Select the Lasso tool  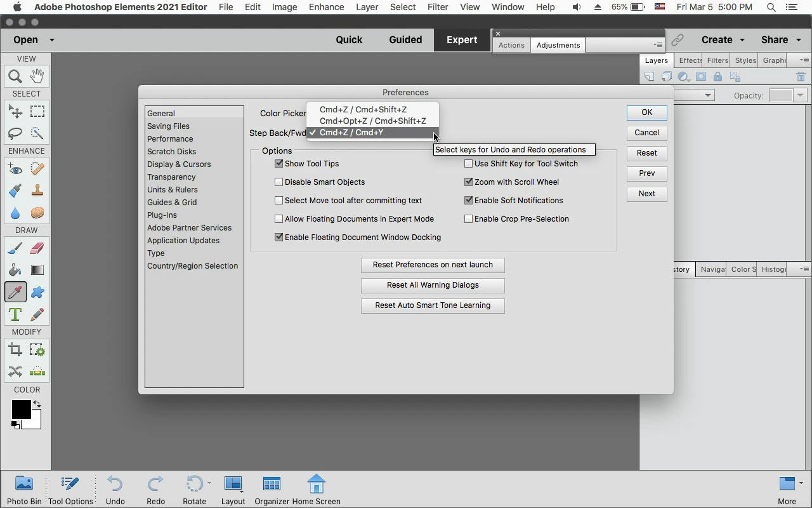[15, 133]
